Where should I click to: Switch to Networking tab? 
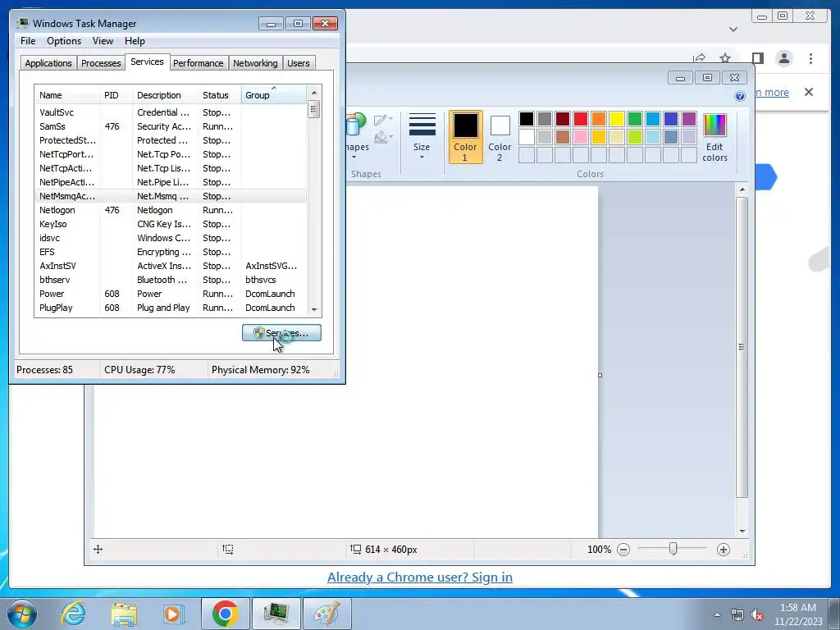click(256, 63)
